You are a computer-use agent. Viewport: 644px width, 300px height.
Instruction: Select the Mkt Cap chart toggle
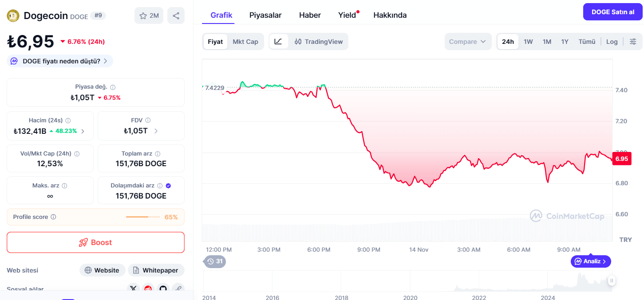(x=245, y=42)
